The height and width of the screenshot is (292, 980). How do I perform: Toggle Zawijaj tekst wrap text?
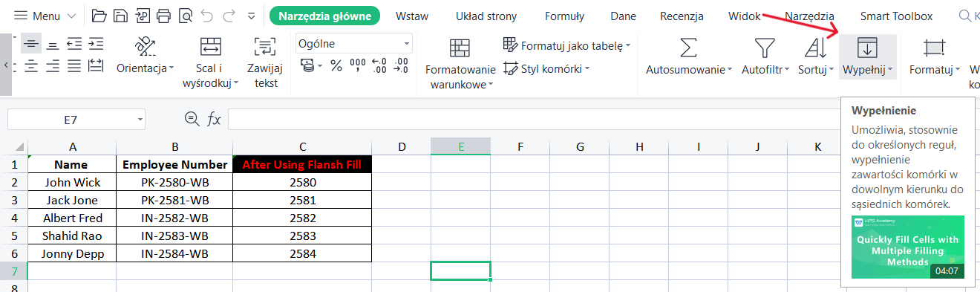pos(265,63)
